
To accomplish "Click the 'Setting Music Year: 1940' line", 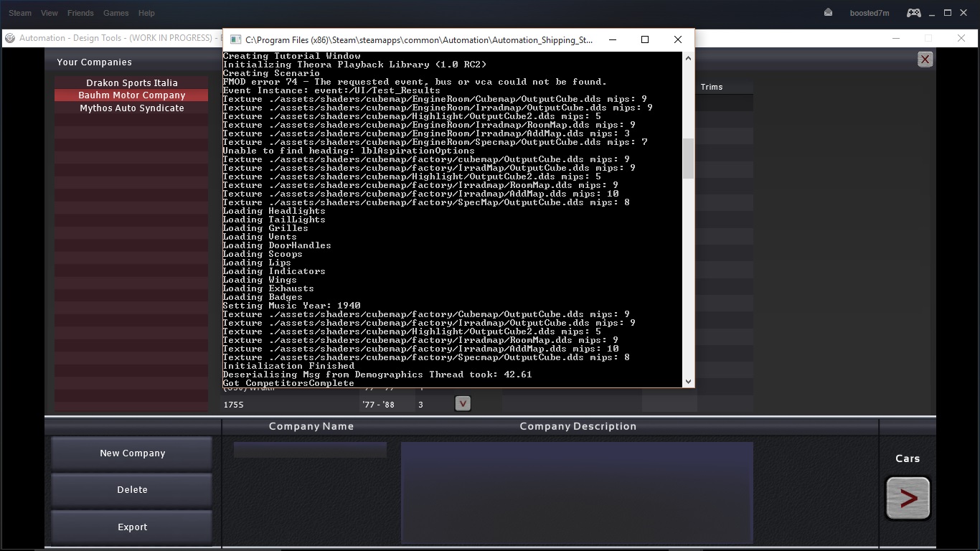I will tap(291, 306).
